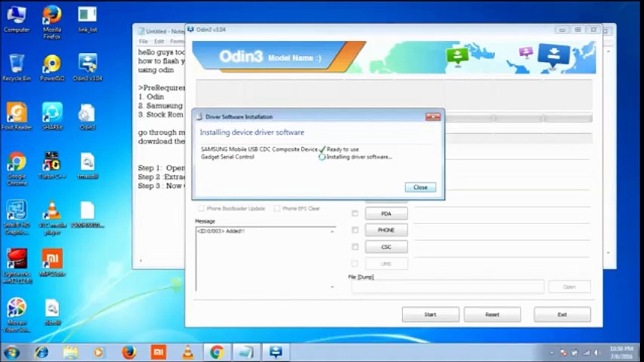Image resolution: width=644 pixels, height=362 pixels.
Task: Start flashing with the Start button
Action: 430,315
